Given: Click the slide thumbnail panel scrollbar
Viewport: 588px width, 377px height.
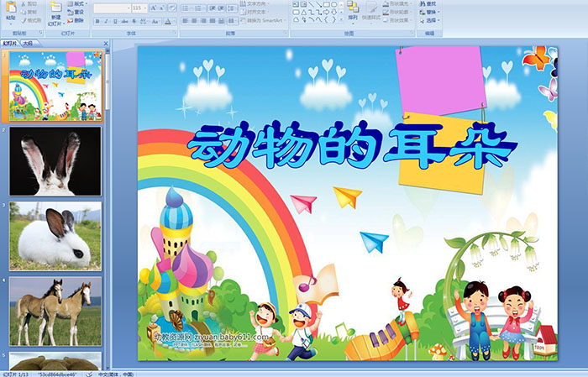Looking at the screenshot, I should click(108, 81).
